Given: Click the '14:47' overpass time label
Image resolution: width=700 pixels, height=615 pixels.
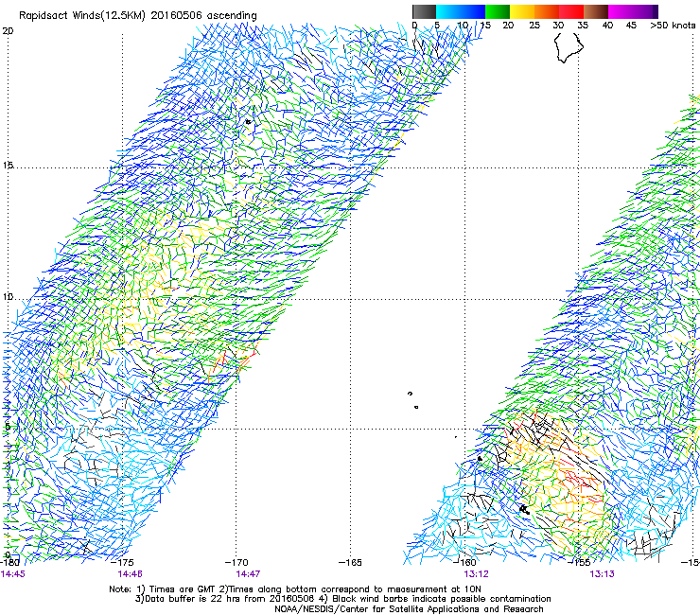Looking at the screenshot, I should (x=248, y=574).
